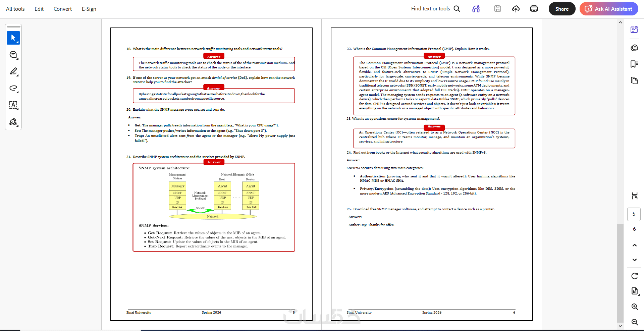The image size is (644, 331).
Task: Pick the Highlight text tool
Action: click(13, 71)
